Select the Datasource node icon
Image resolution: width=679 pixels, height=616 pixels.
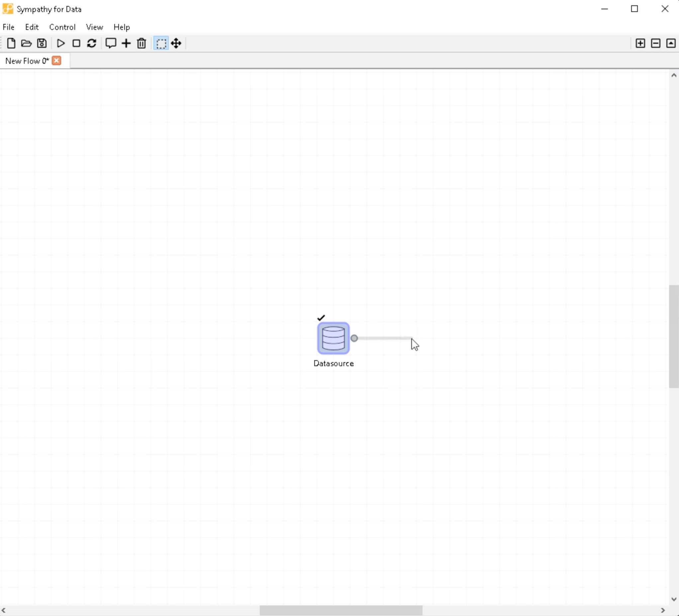pos(334,339)
